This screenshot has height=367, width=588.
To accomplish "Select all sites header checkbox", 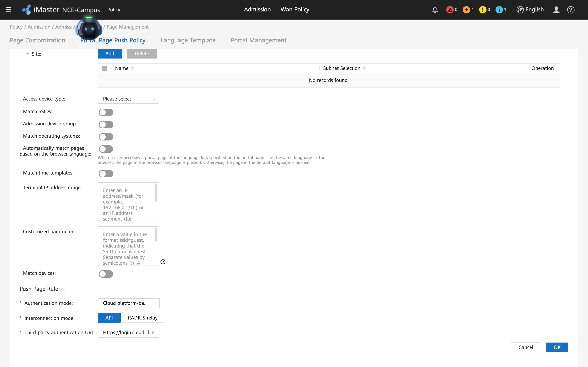I will 105,69.
